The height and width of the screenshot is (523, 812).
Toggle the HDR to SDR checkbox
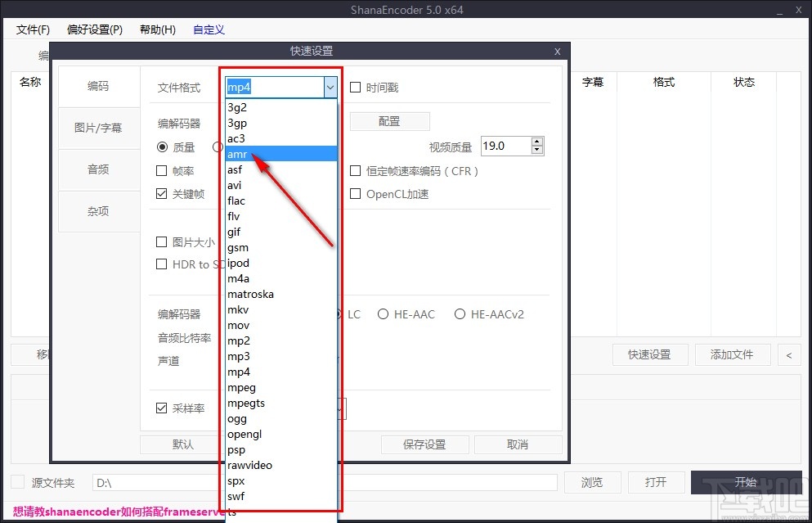(162, 264)
